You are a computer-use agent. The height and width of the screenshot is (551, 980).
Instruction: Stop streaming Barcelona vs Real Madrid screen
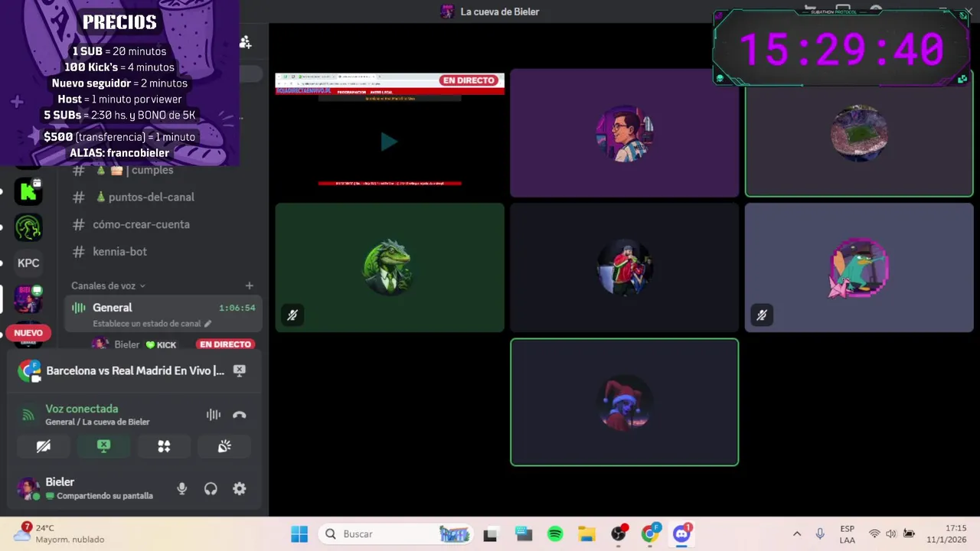[240, 370]
